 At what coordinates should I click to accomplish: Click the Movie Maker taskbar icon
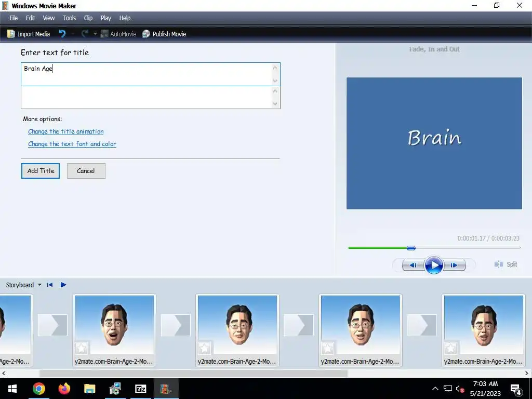(x=166, y=389)
